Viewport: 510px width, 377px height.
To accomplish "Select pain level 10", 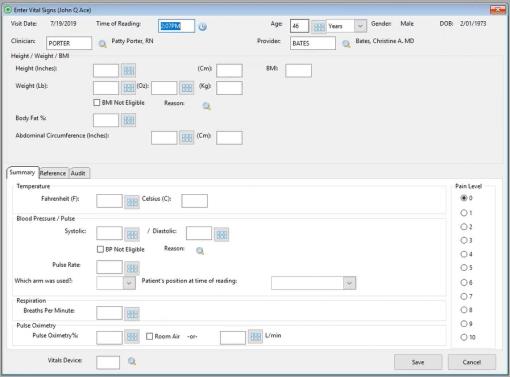I will click(x=464, y=337).
